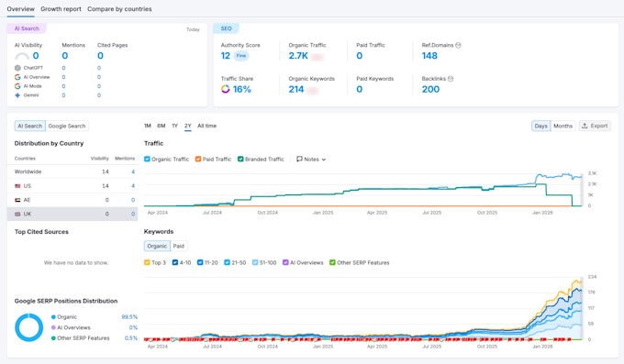
Task: Open Organic Keywords value 214
Action: point(296,89)
